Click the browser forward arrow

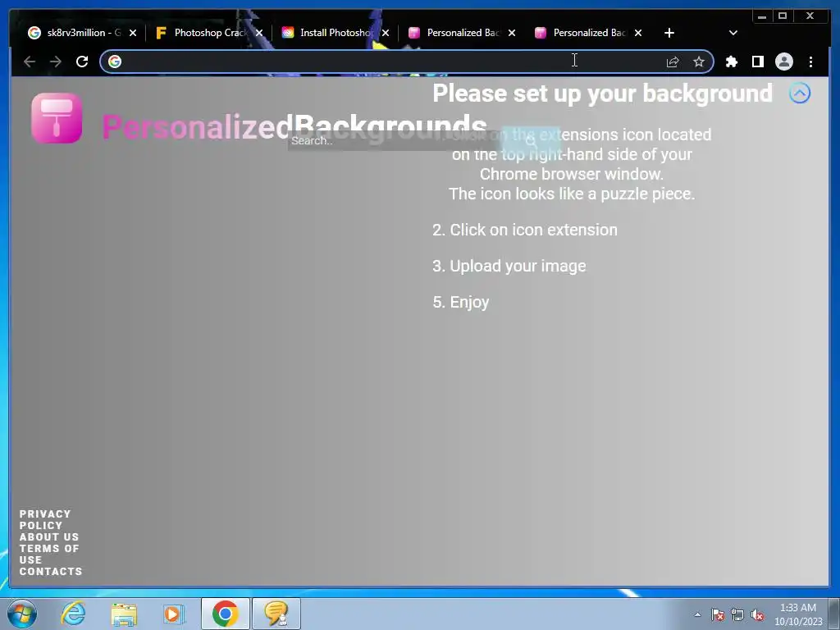(x=56, y=62)
